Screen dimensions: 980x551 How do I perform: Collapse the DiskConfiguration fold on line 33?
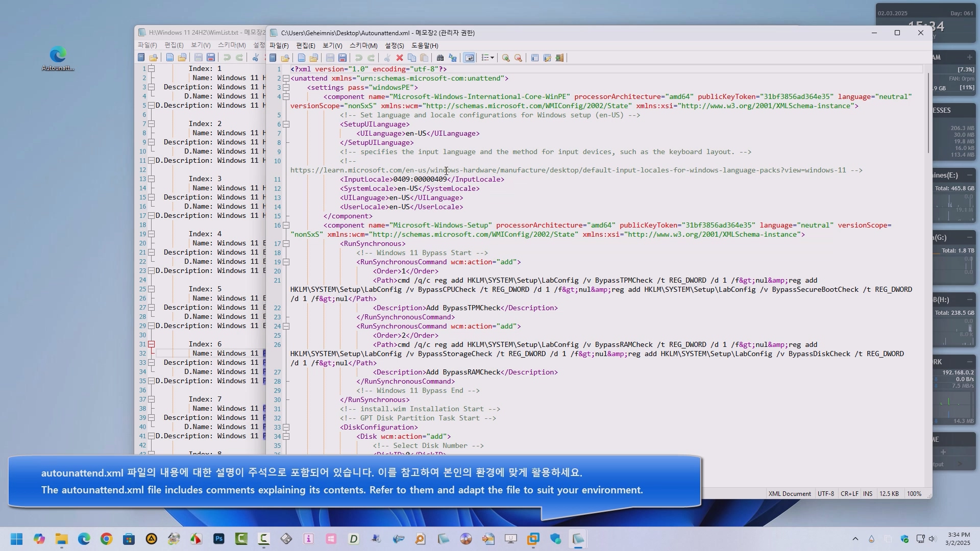click(x=286, y=428)
